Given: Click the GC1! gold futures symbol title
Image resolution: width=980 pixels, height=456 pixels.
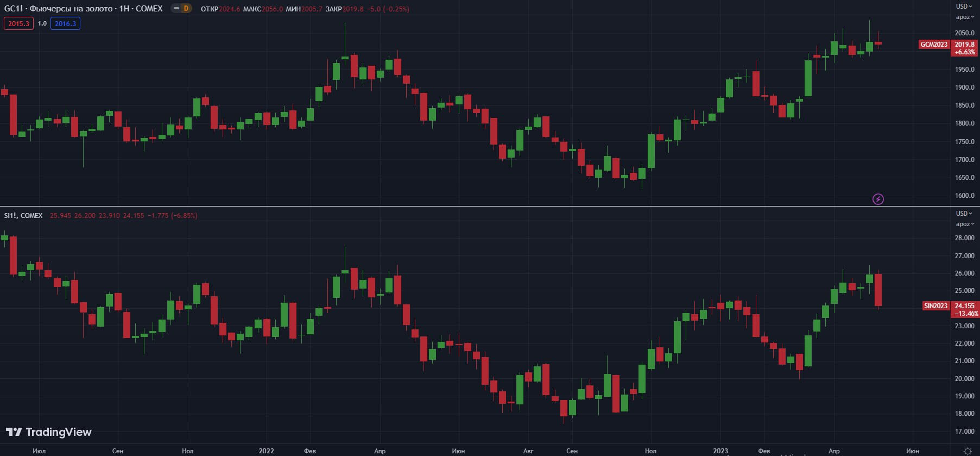Looking at the screenshot, I should [84, 9].
